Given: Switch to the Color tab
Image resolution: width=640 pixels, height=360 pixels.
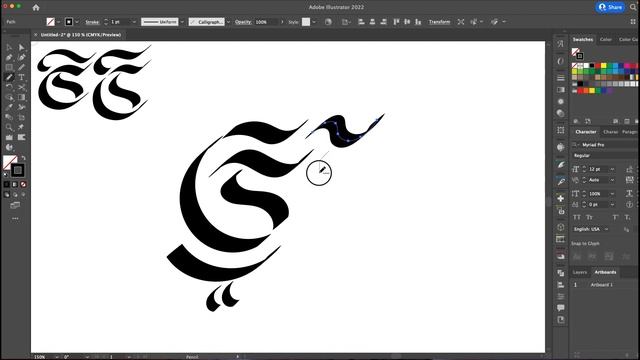Looking at the screenshot, I should [606, 40].
